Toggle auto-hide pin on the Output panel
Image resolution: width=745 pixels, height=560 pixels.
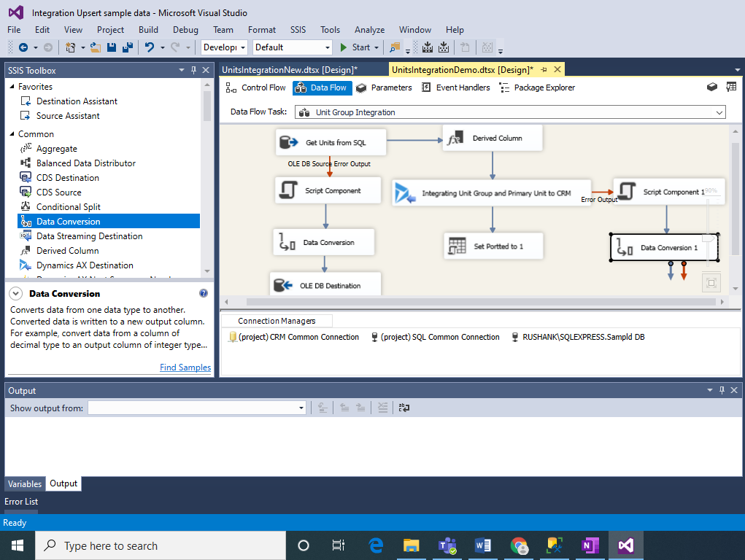(722, 390)
